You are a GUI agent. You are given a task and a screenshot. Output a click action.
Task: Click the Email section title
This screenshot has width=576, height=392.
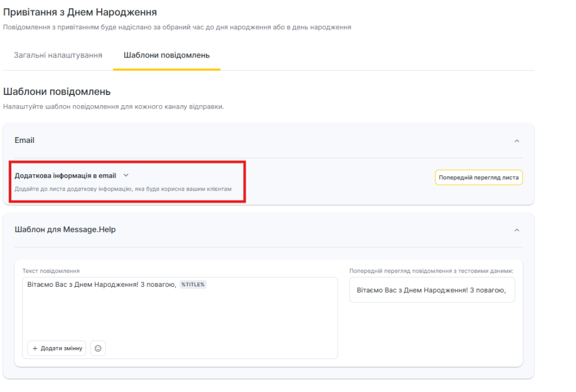pyautogui.click(x=24, y=140)
